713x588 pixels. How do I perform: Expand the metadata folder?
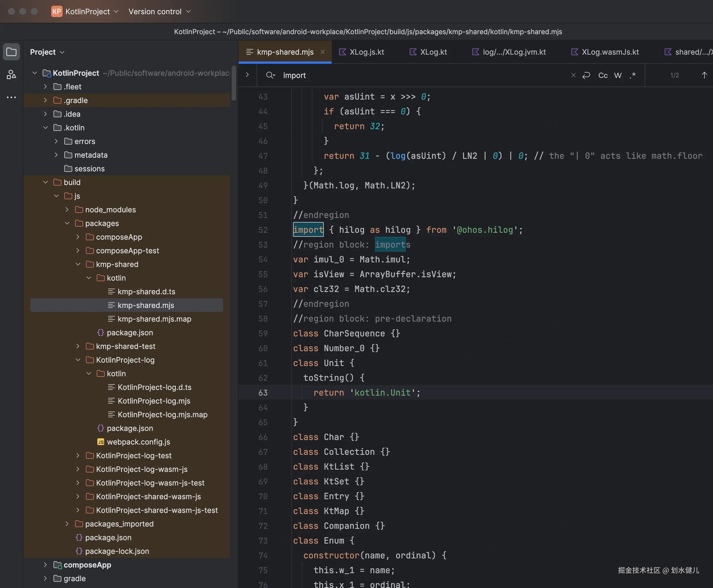[x=56, y=155]
